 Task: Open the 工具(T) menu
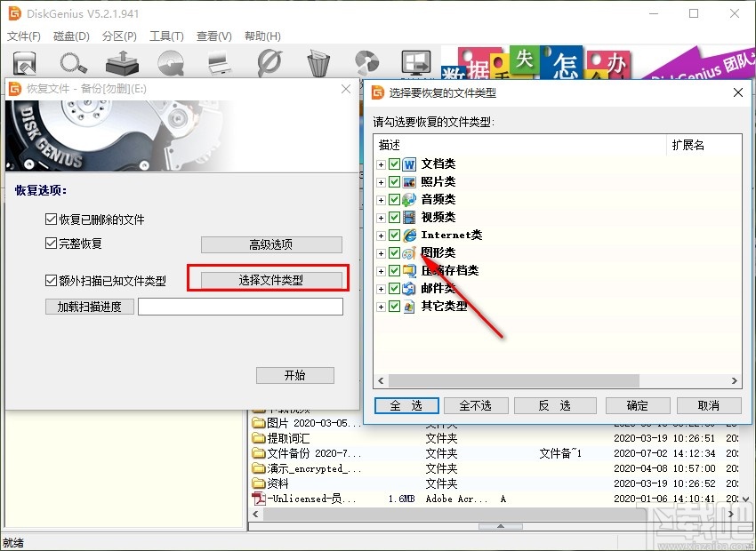[x=166, y=36]
